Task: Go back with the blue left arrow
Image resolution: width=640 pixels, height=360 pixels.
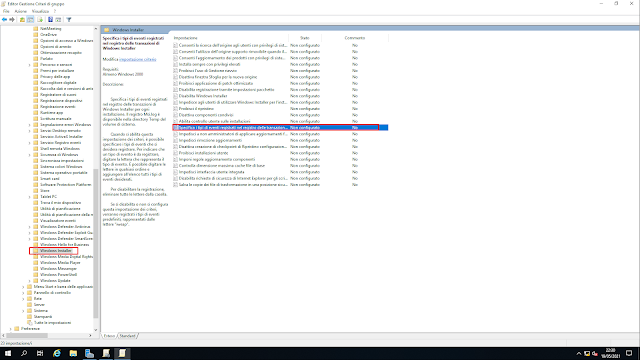Action: point(4,20)
